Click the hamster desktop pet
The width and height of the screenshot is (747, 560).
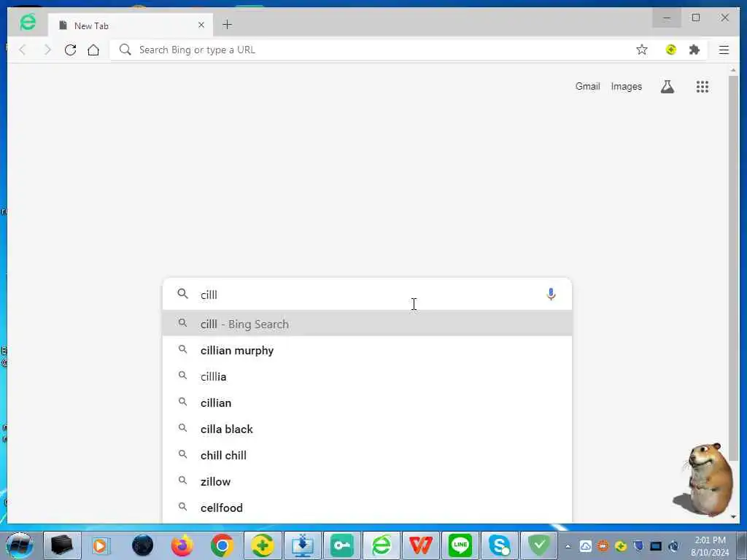tap(705, 480)
